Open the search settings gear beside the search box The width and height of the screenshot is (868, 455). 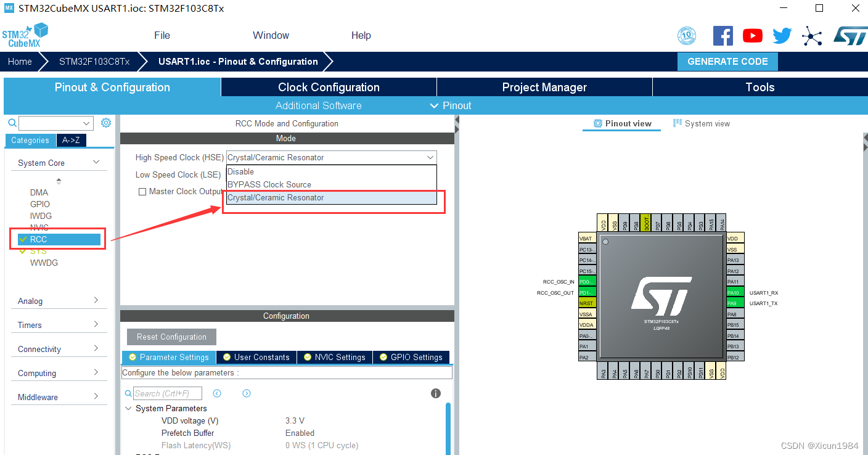pos(105,122)
